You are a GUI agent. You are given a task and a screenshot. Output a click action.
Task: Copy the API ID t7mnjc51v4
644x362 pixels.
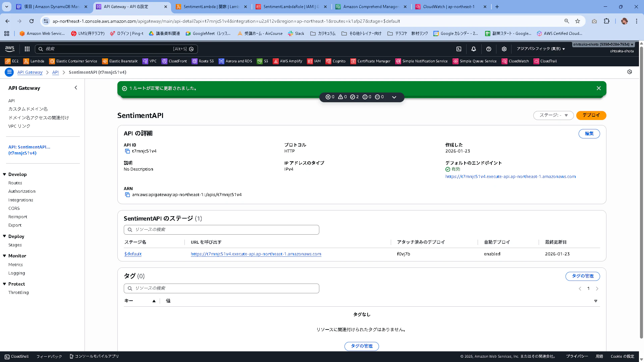pos(127,151)
